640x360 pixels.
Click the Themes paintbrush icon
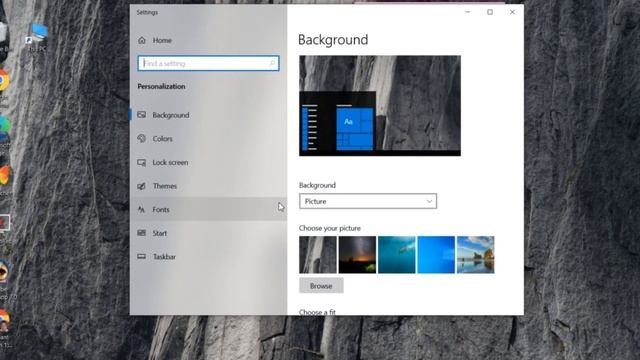142,186
